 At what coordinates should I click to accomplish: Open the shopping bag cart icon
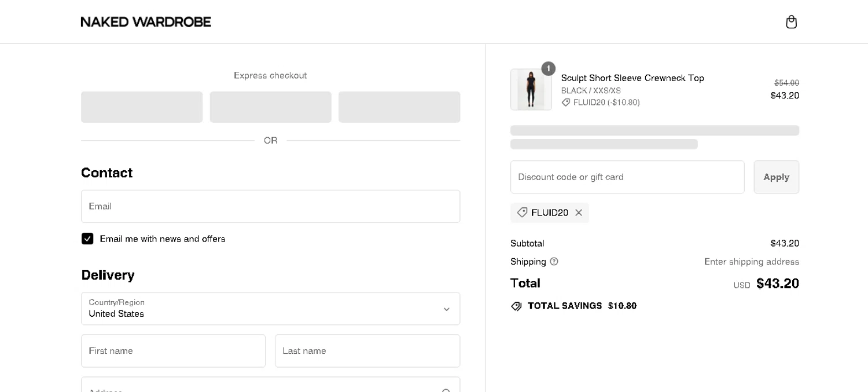pyautogui.click(x=791, y=22)
